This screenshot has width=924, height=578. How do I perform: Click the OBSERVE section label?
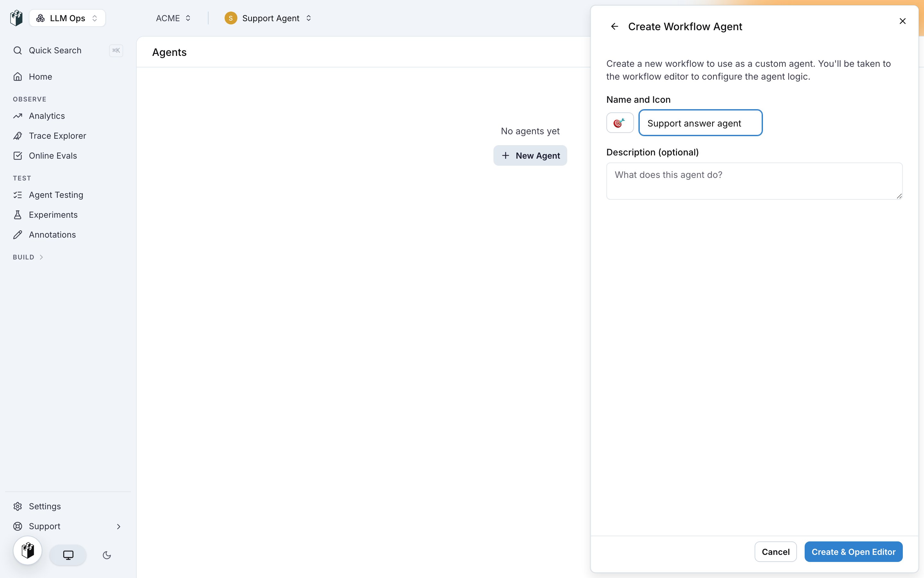pyautogui.click(x=30, y=100)
